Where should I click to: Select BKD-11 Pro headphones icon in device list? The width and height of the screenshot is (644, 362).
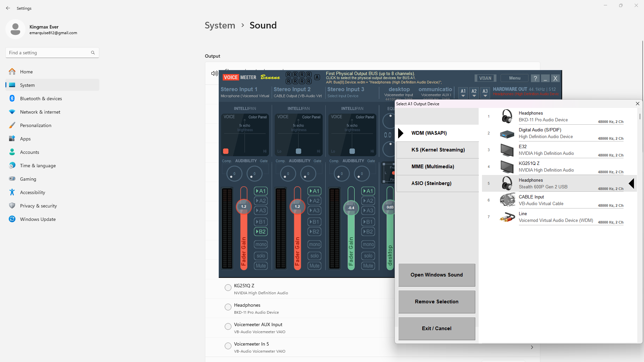[x=507, y=116]
